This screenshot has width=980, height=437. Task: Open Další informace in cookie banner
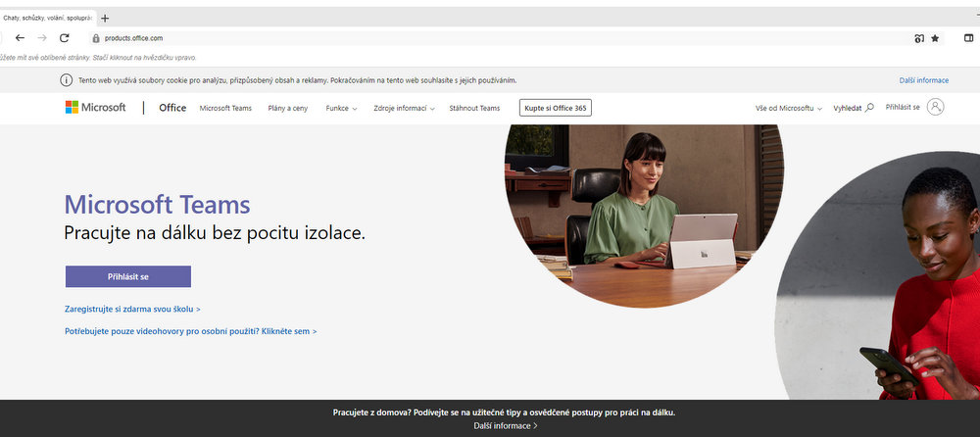coord(924,80)
